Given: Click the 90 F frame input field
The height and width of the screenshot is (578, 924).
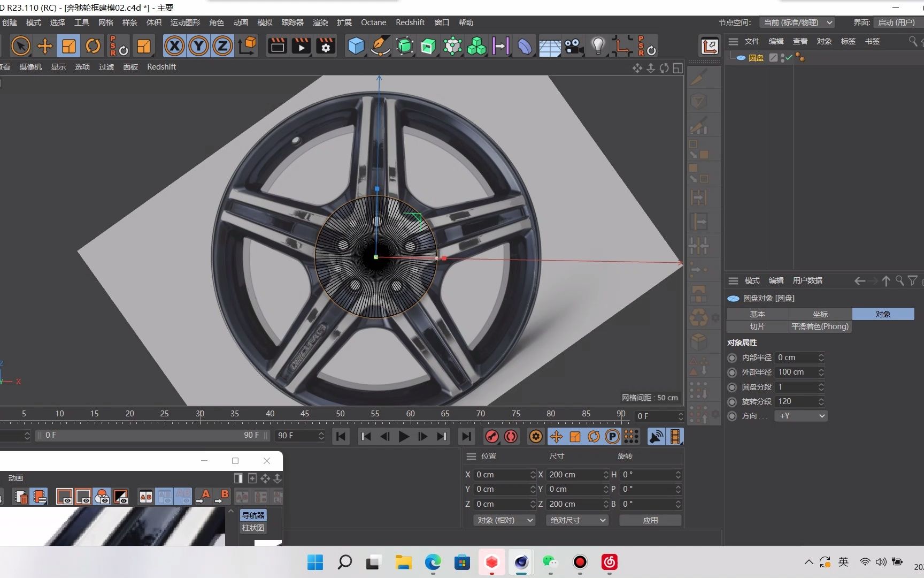Looking at the screenshot, I should point(298,435).
